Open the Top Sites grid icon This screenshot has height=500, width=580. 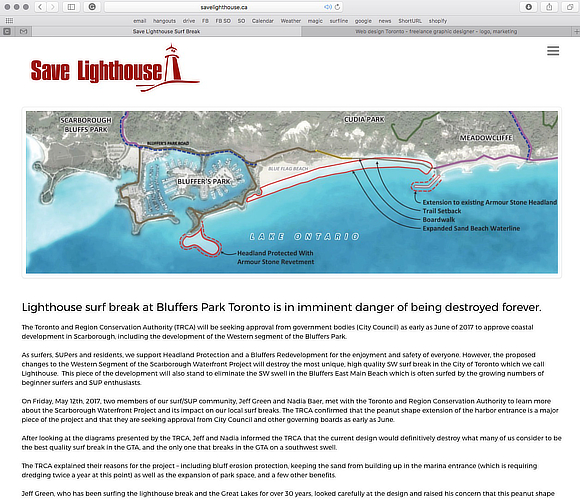click(9, 21)
